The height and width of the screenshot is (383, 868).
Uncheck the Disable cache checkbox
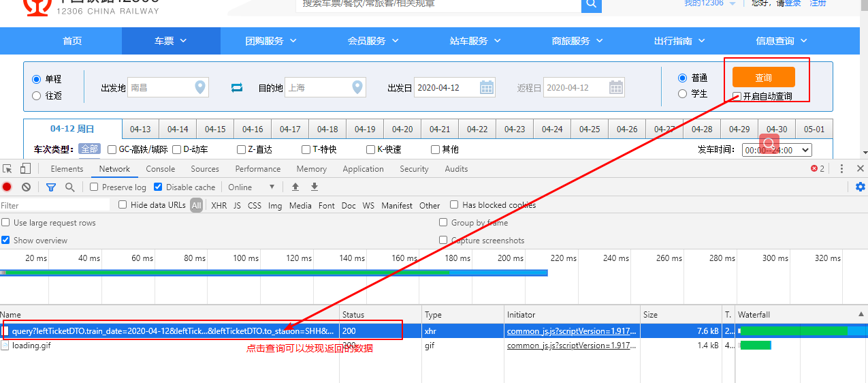coord(158,187)
